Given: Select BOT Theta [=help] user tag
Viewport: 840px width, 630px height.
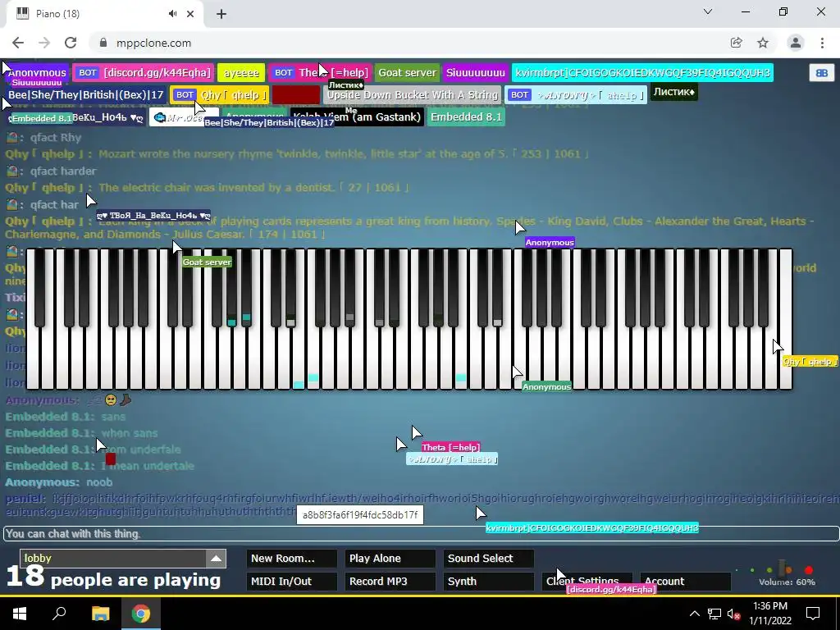Looking at the screenshot, I should pyautogui.click(x=320, y=73).
